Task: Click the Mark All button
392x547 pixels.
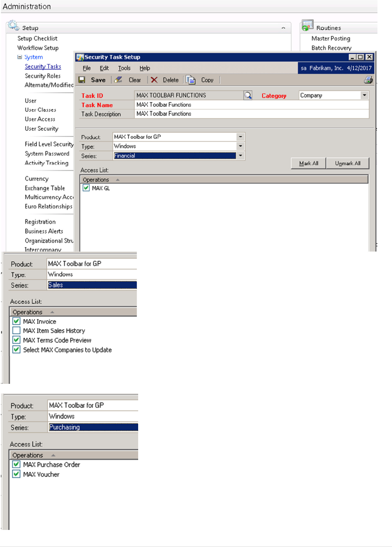Action: coord(308,163)
